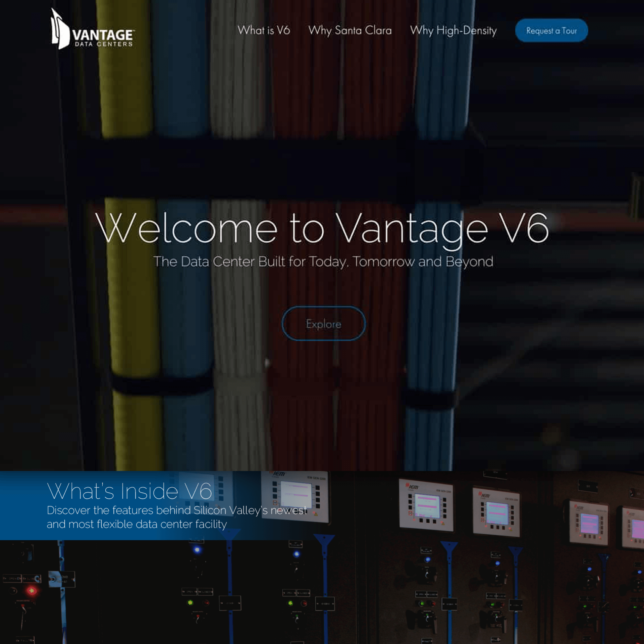Click the tagline The Data Center Built for Today
The image size is (644, 644).
pyautogui.click(x=323, y=262)
